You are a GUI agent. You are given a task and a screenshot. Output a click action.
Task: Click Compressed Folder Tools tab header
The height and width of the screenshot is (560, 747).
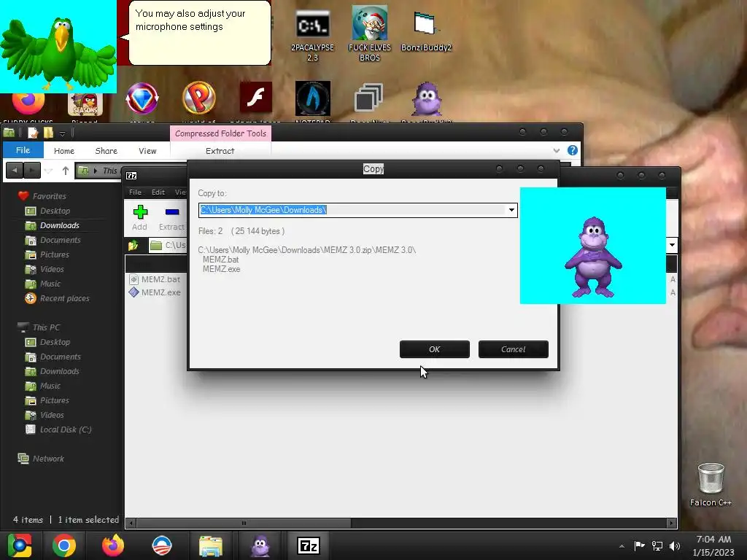click(220, 133)
